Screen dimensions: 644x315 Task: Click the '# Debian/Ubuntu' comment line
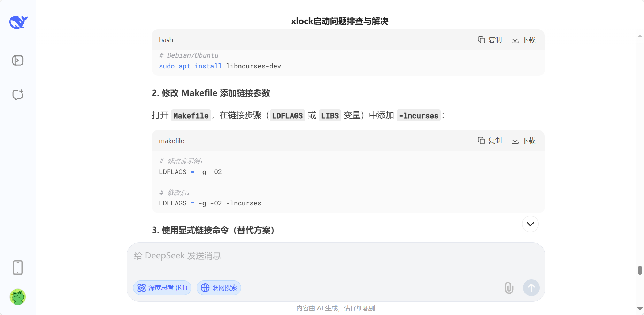tap(189, 55)
